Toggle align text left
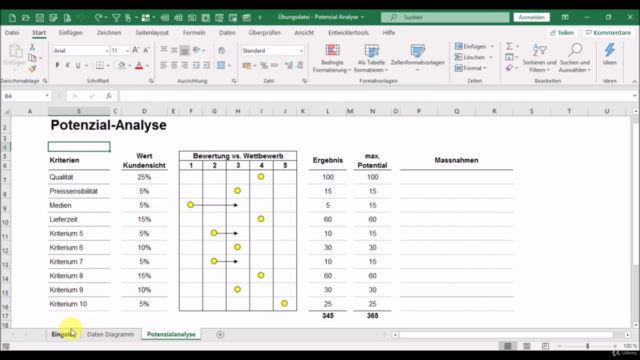This screenshot has width=640, height=360. pos(164,65)
